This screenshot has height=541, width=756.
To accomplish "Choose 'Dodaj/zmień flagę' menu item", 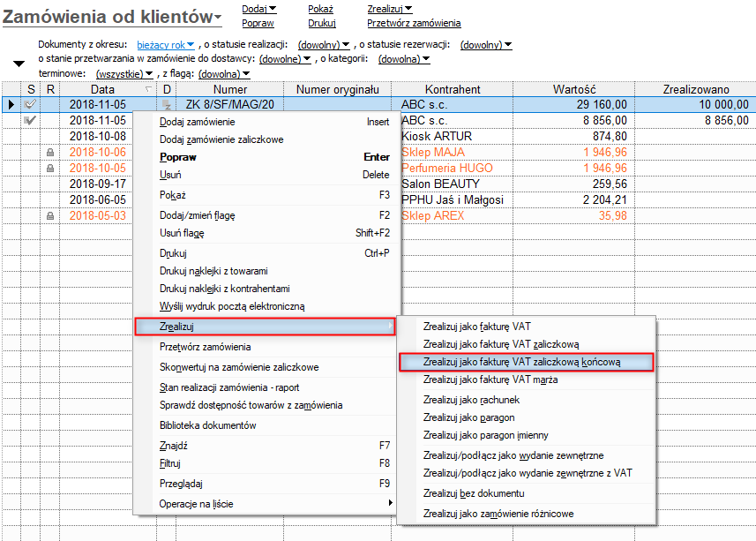I will click(266, 215).
